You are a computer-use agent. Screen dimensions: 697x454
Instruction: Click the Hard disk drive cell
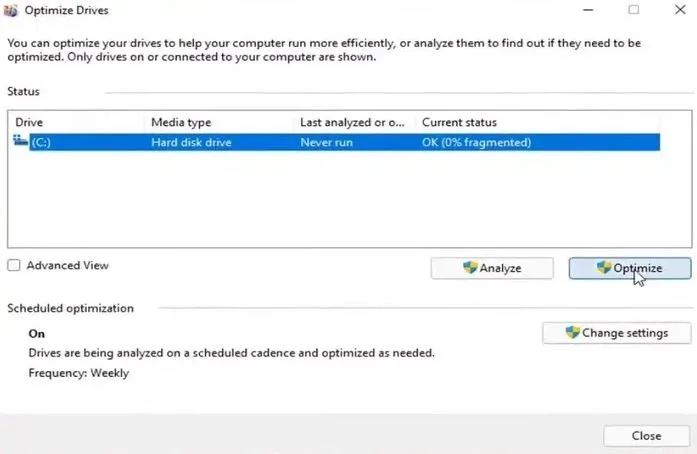[x=191, y=142]
